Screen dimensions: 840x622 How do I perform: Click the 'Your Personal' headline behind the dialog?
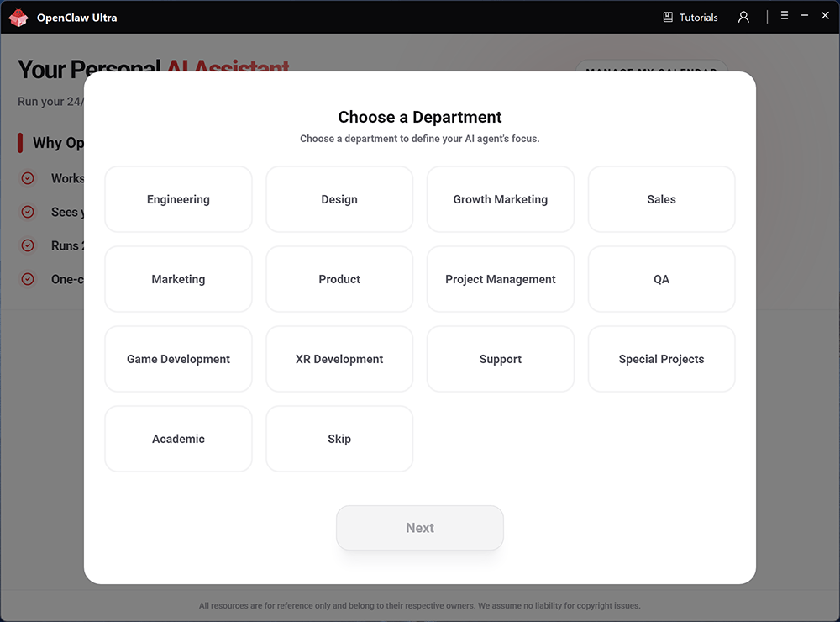89,69
